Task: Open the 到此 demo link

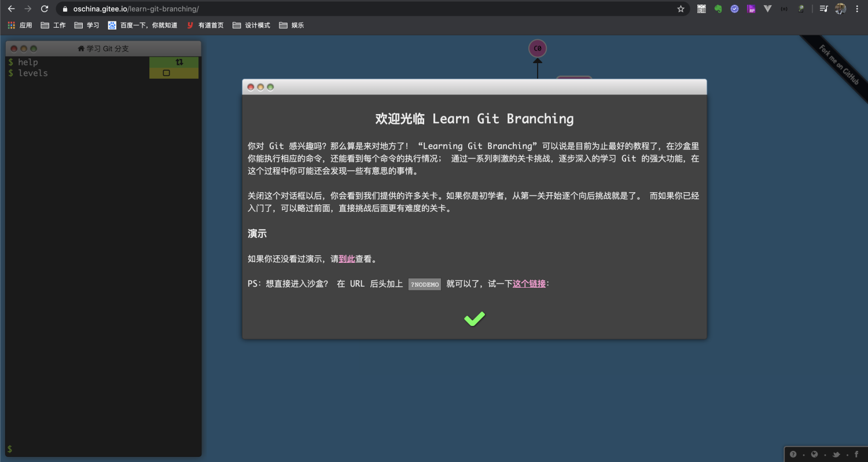Action: [x=347, y=259]
